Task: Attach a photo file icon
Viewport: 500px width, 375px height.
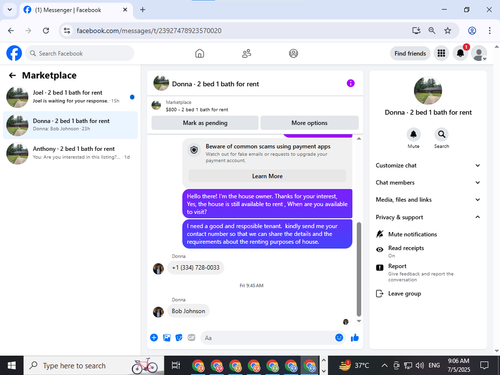Action: tap(167, 338)
